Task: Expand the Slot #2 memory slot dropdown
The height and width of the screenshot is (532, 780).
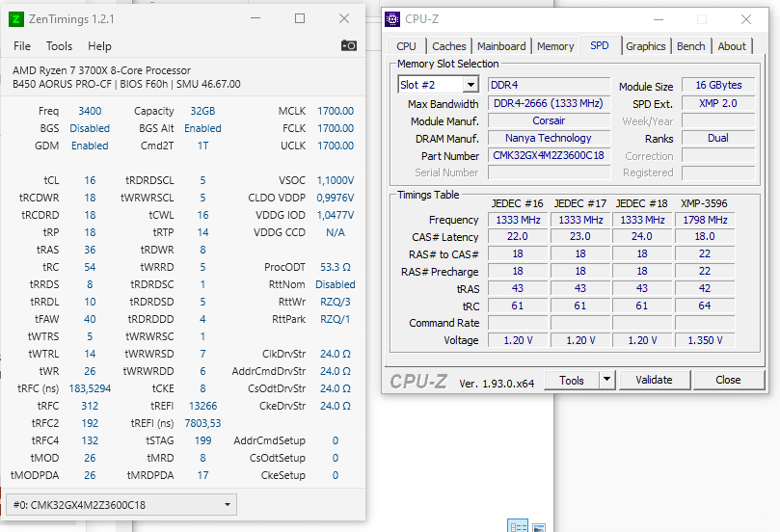Action: tap(471, 85)
